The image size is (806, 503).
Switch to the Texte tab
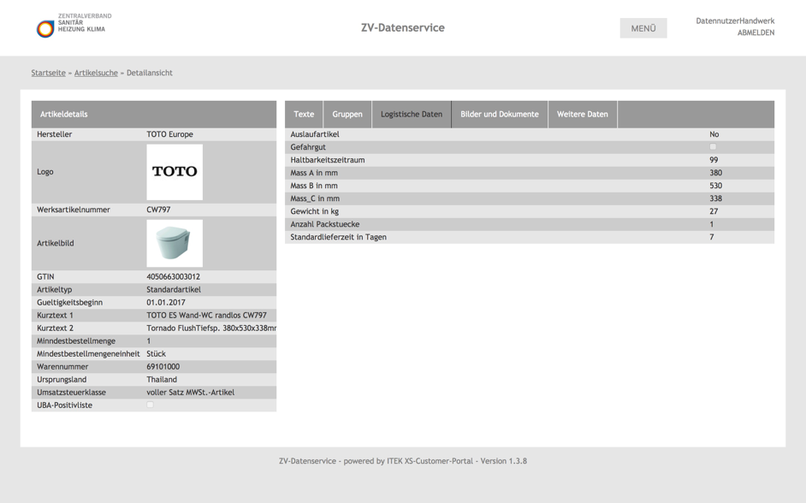point(304,114)
